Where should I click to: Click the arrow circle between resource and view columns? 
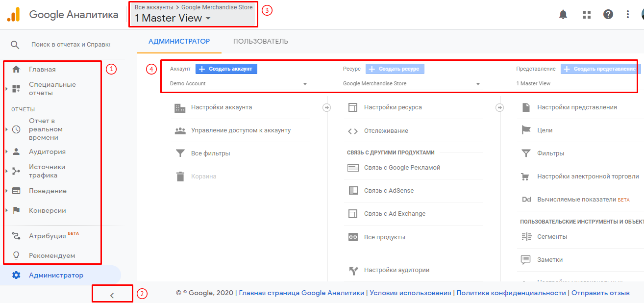[x=500, y=107]
